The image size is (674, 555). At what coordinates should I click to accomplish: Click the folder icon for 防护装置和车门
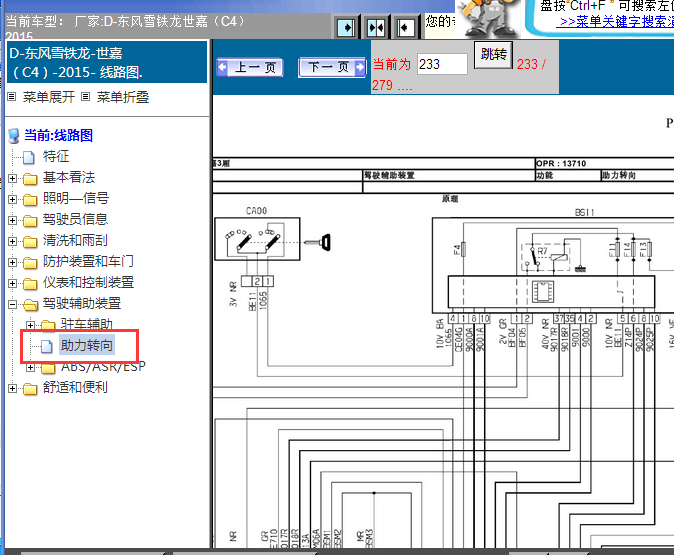(30, 263)
